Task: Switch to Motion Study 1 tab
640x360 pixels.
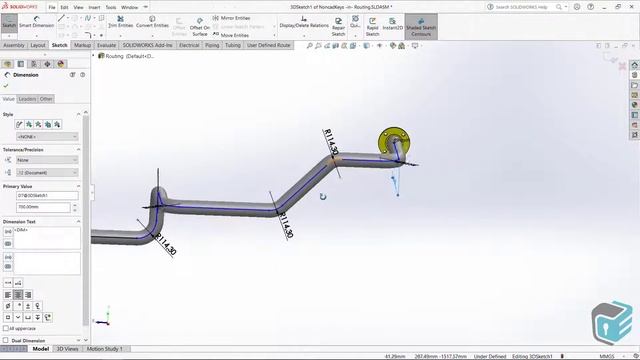Action: coord(104,349)
